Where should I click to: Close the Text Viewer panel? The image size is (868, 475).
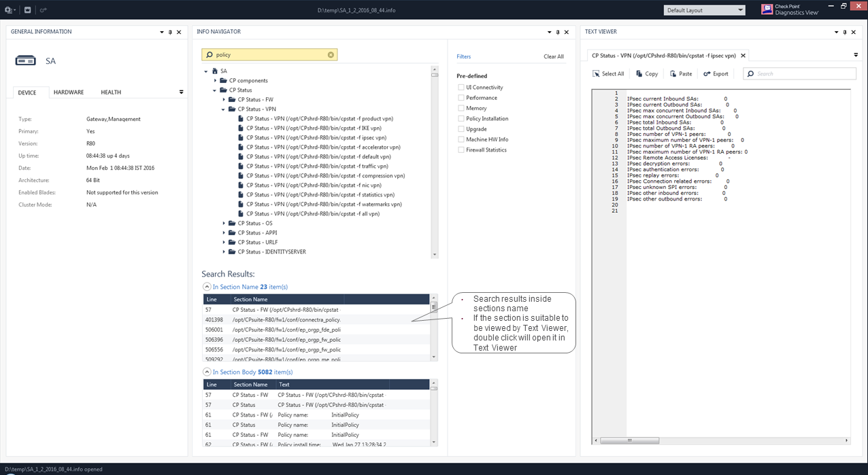coord(854,32)
